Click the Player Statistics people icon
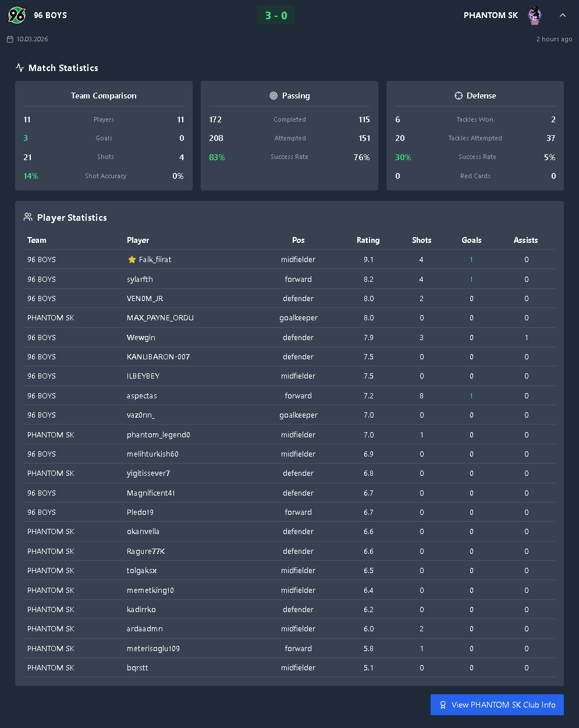The width and height of the screenshot is (579, 728). 28,217
